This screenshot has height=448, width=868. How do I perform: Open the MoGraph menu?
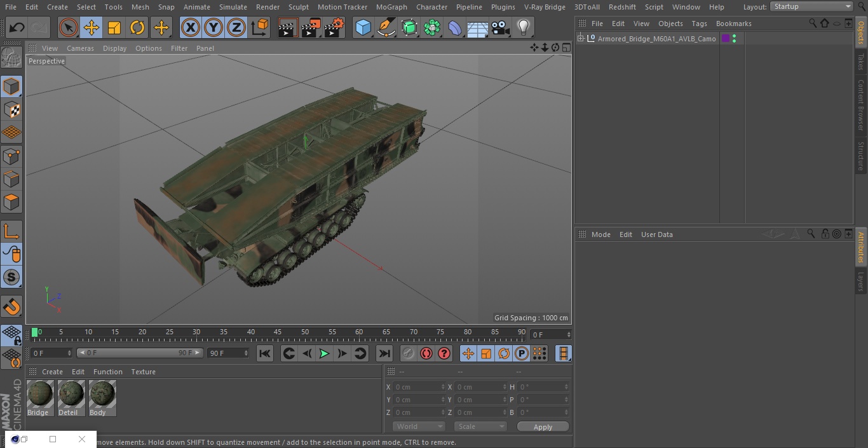(x=391, y=7)
